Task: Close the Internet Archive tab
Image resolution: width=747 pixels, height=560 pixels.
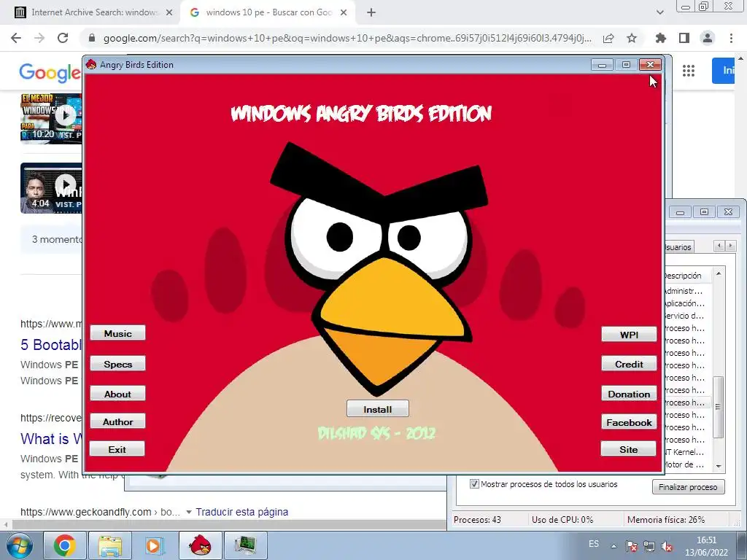Action: (x=169, y=12)
